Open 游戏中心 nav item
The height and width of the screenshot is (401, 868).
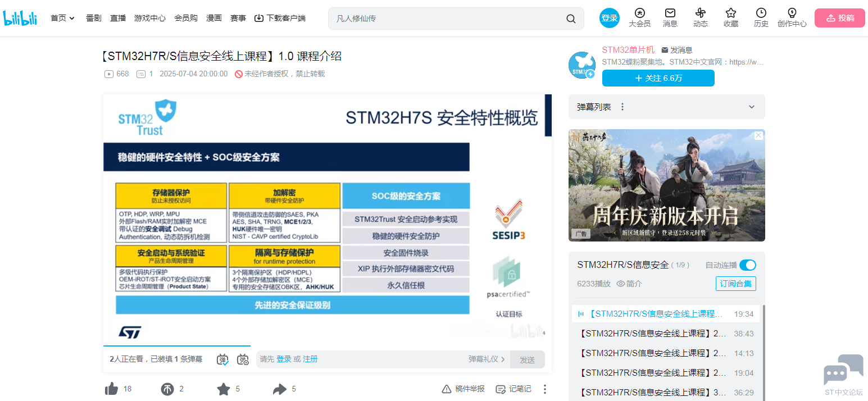150,18
